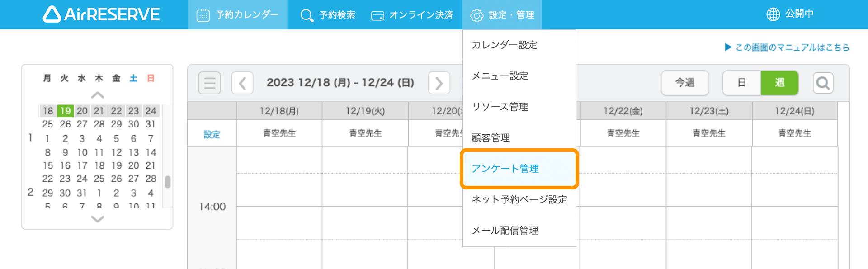Image resolution: width=868 pixels, height=269 pixels.
Task: Click the mini calendar scrollbar handle
Action: [x=168, y=182]
